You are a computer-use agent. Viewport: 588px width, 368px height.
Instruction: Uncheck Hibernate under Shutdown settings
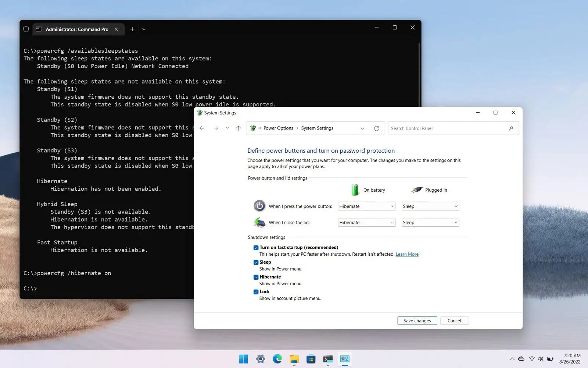(x=256, y=277)
